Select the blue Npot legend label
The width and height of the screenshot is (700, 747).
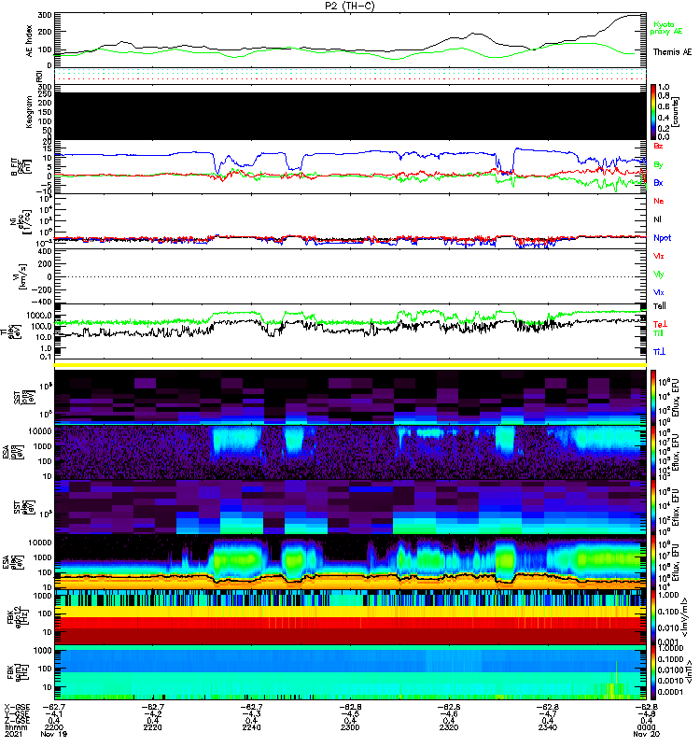click(662, 238)
